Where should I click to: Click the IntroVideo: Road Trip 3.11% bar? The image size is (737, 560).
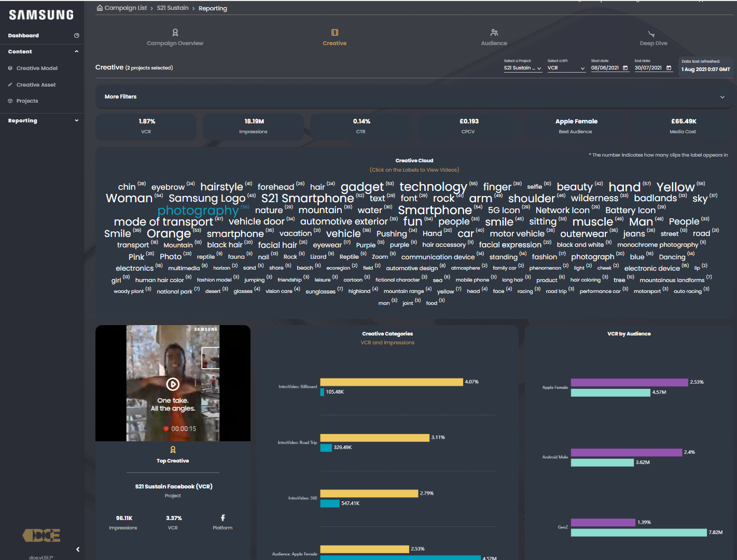pyautogui.click(x=375, y=438)
